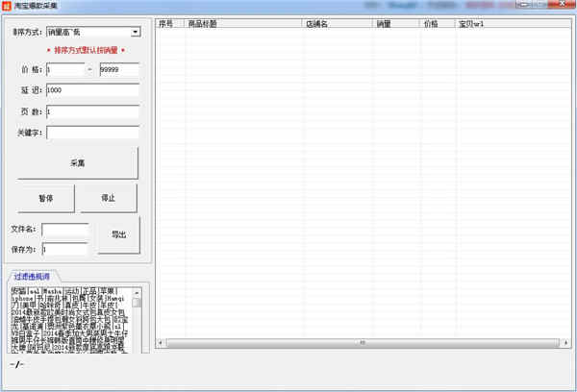Click the 价格 column header
This screenshot has width=577, height=392.
click(438, 24)
